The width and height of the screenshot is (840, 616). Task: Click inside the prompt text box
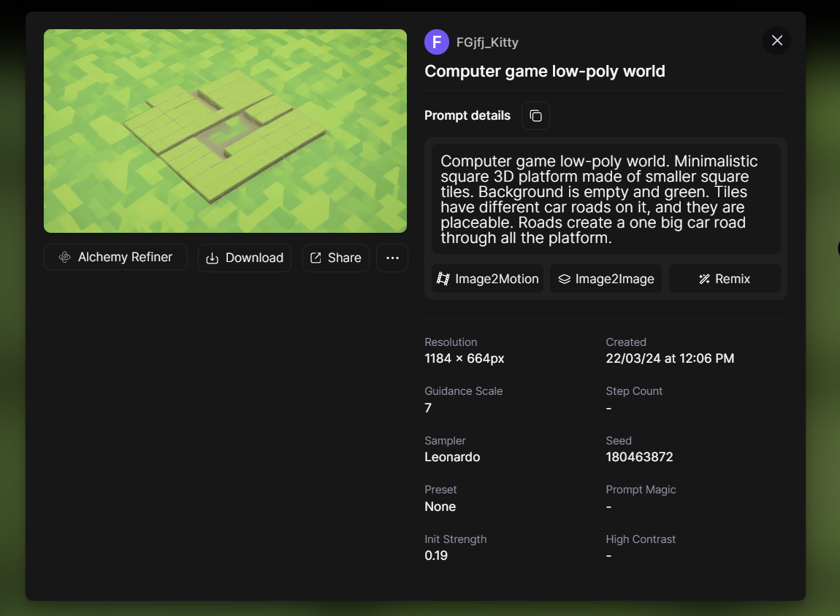[606, 199]
